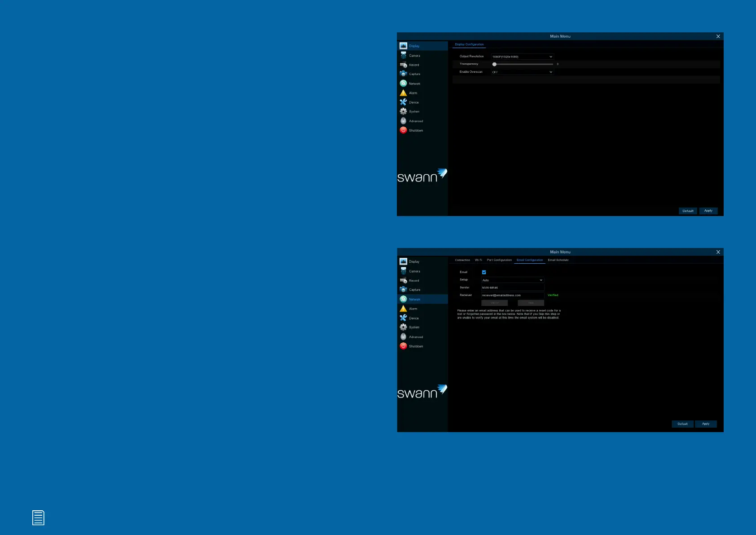Click Record icon in Email Configuration window
The image size is (756, 535).
tap(403, 280)
